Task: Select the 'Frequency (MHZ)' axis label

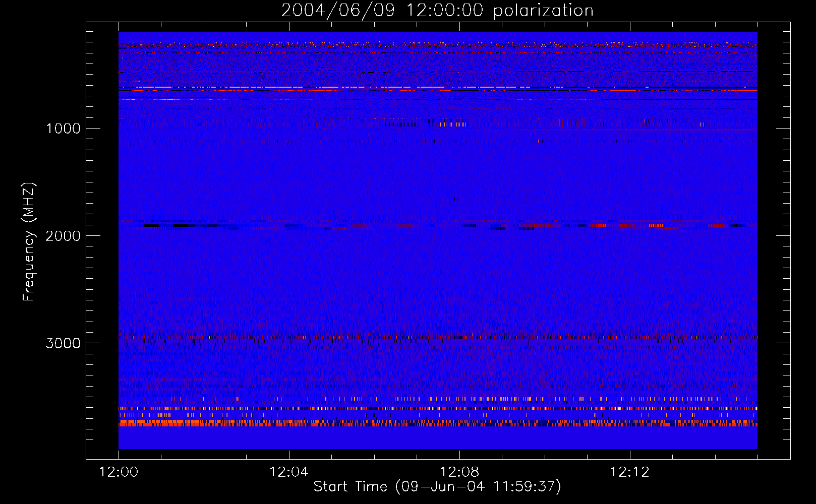Action: point(29,242)
